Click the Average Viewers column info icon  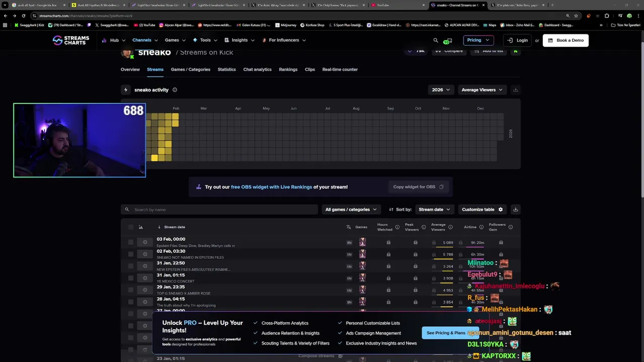pos(450,227)
